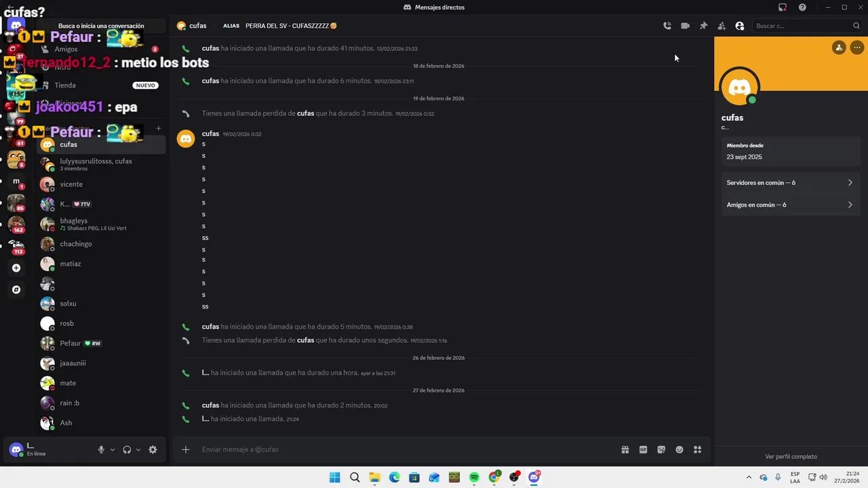Open headphone output options dropdown
The image size is (868, 488).
(138, 449)
